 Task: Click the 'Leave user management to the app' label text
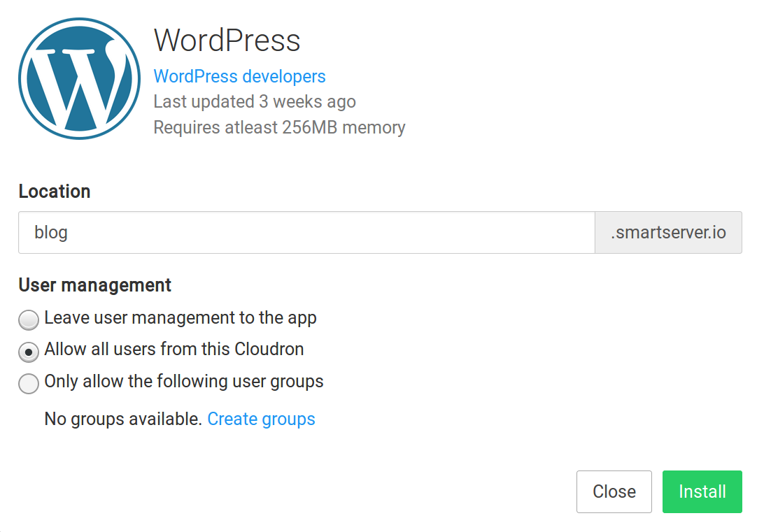(181, 318)
